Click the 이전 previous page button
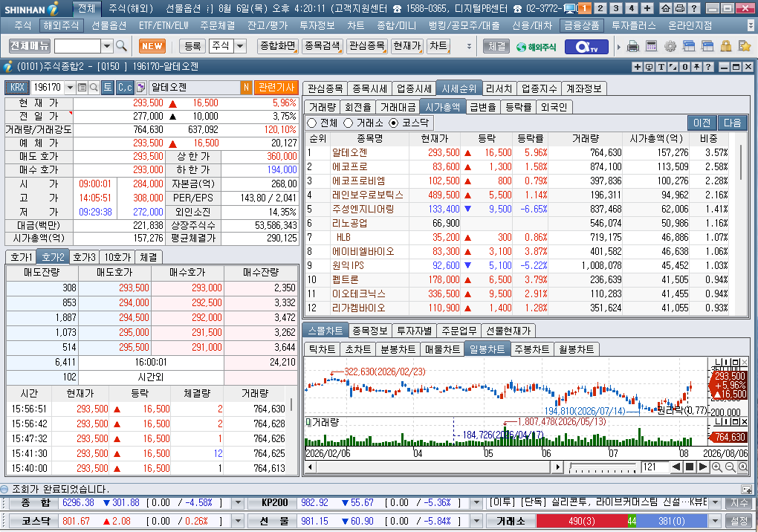The height and width of the screenshot is (532, 758). pyautogui.click(x=702, y=123)
